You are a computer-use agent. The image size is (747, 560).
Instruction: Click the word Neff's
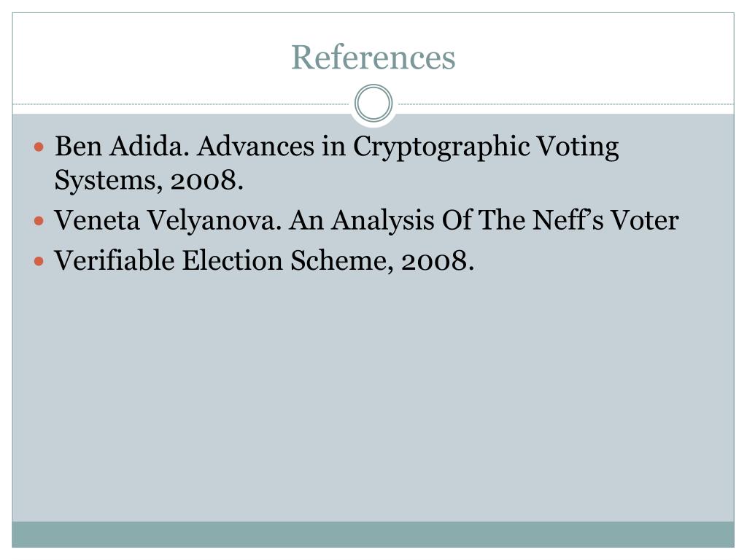click(568, 220)
